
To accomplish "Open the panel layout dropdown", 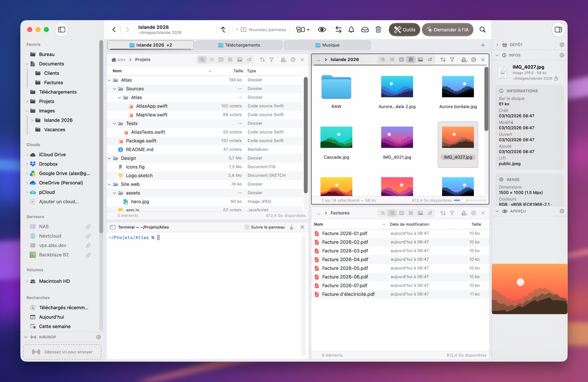I will pos(303,30).
